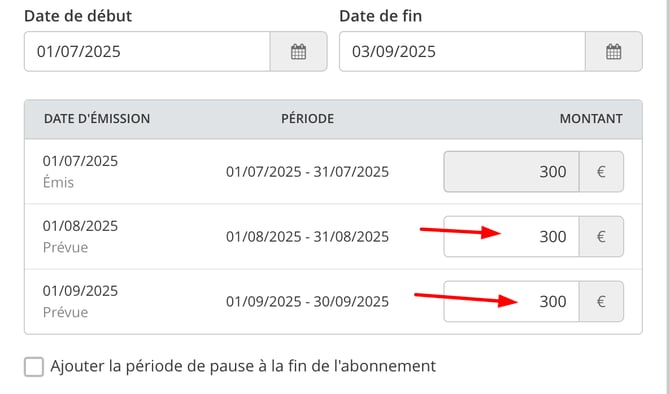The height and width of the screenshot is (394, 670).
Task: Click period 01/08/2025 - 31/08/2025
Action: click(308, 237)
